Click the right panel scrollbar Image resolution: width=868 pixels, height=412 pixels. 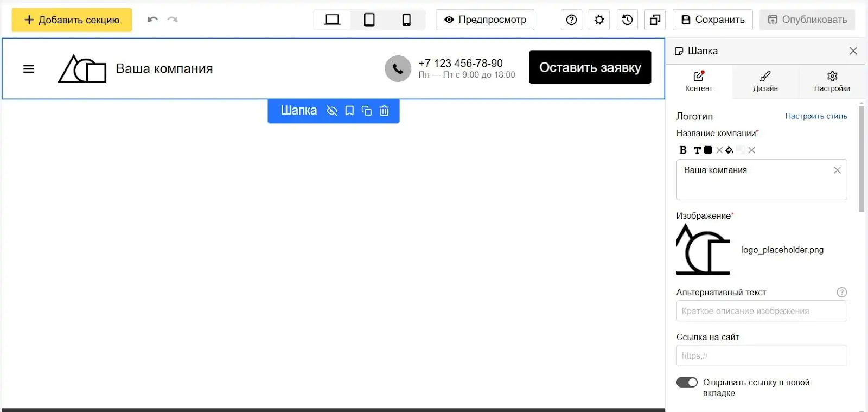(x=861, y=159)
